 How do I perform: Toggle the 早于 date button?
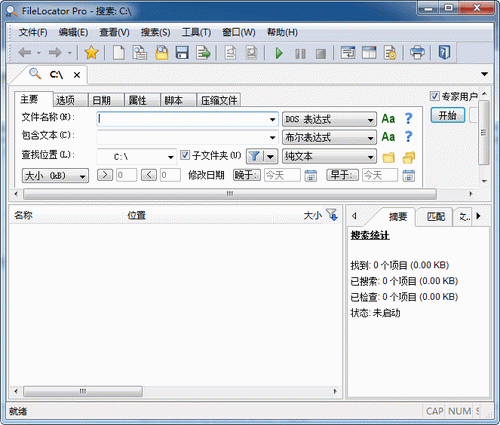point(343,175)
